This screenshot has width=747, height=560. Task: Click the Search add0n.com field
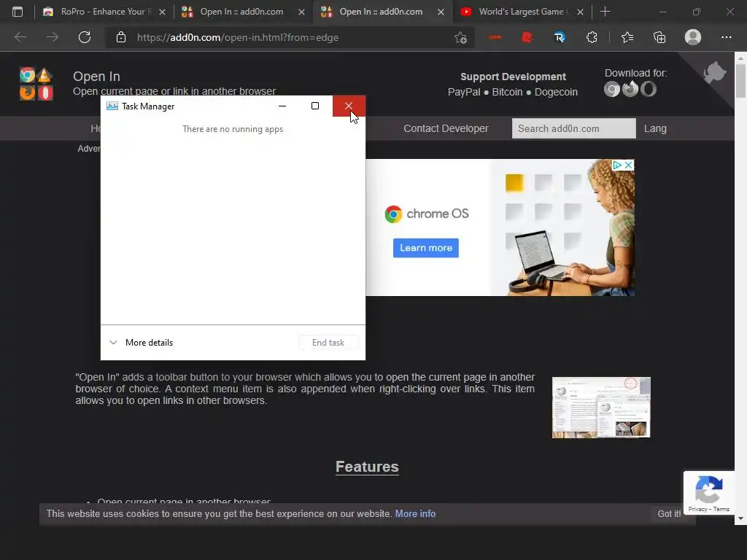coord(573,128)
